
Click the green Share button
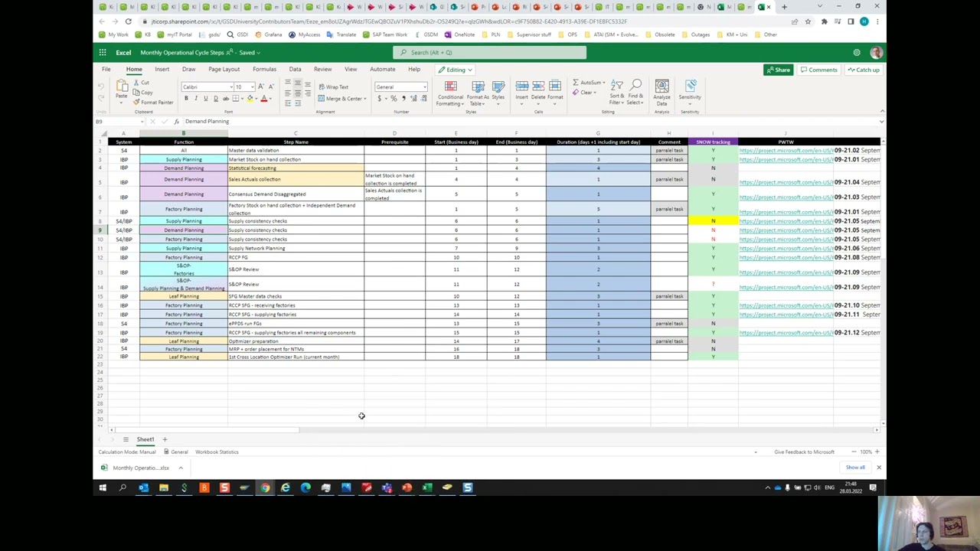[779, 70]
